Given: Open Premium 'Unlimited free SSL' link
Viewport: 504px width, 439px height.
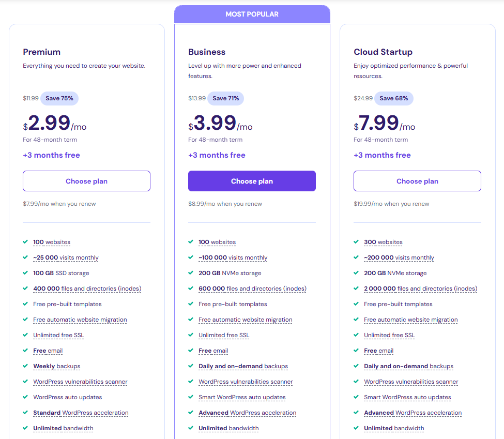Looking at the screenshot, I should 58,335.
